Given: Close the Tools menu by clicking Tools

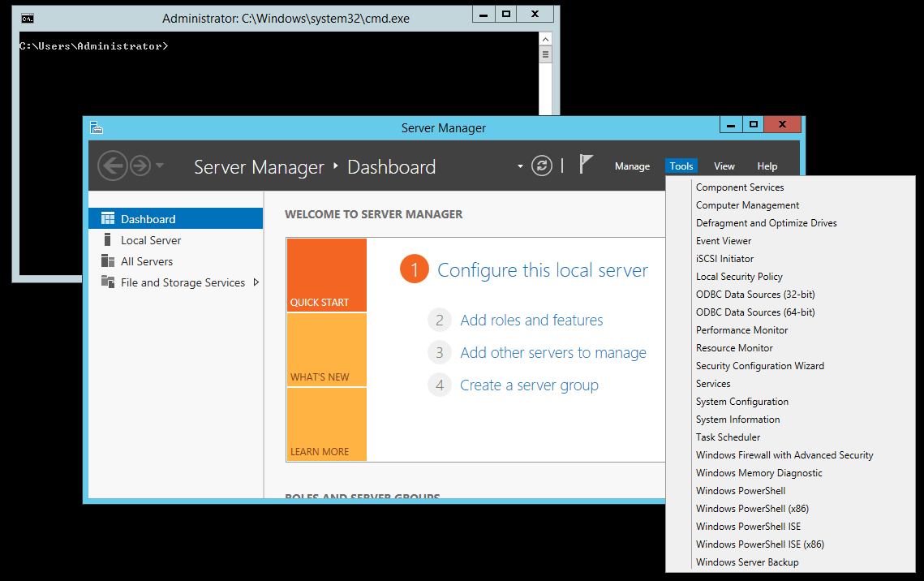Looking at the screenshot, I should click(x=681, y=166).
